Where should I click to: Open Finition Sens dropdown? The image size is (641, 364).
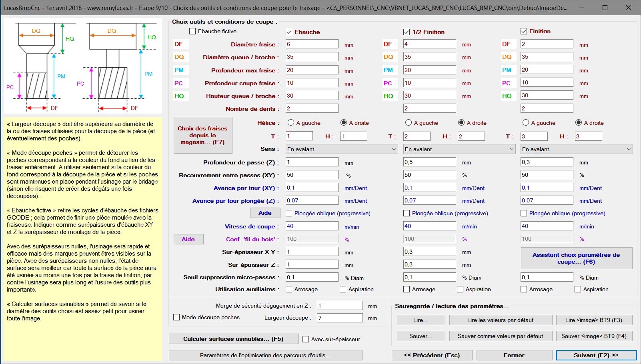pyautogui.click(x=577, y=149)
